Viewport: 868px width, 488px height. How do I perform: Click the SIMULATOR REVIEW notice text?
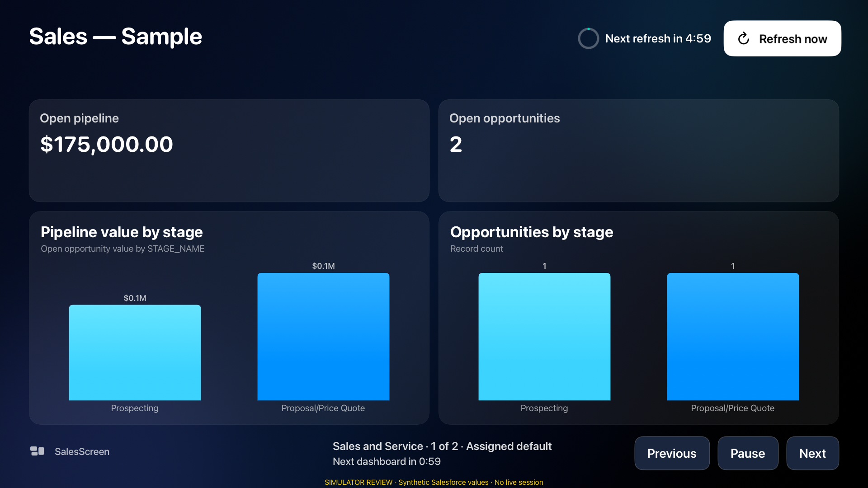(434, 482)
